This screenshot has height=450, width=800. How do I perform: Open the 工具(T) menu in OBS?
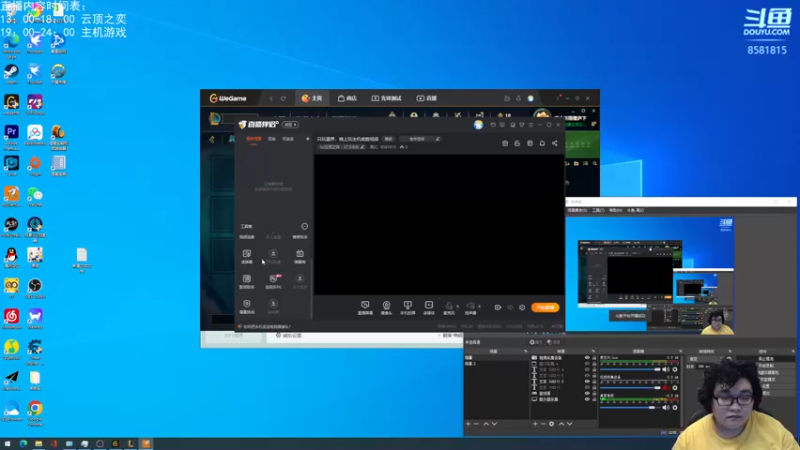tap(598, 210)
